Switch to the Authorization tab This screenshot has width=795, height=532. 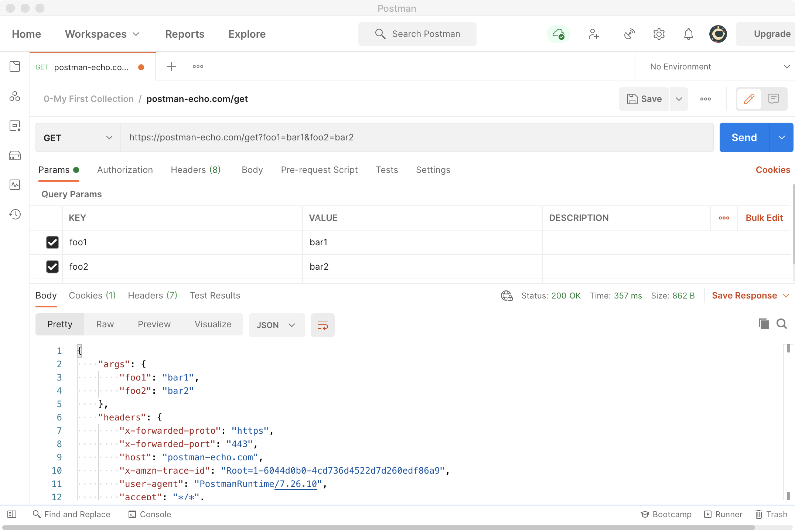click(125, 170)
